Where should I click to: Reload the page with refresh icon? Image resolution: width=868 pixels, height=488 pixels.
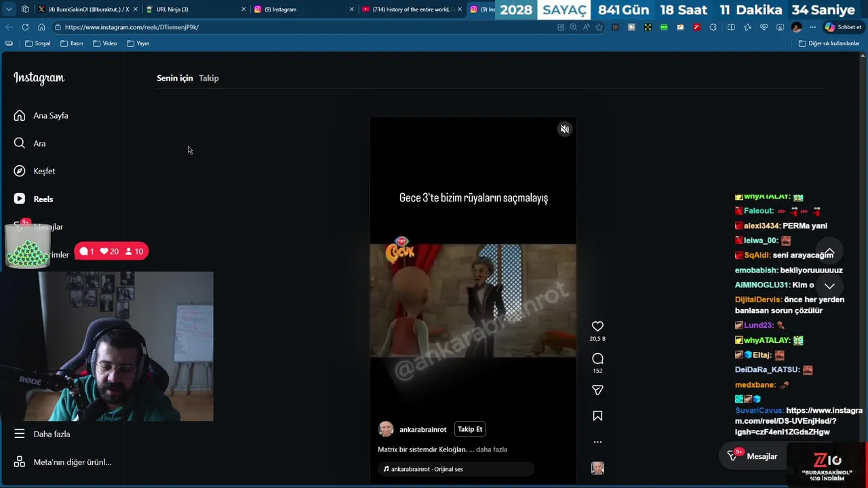click(25, 27)
